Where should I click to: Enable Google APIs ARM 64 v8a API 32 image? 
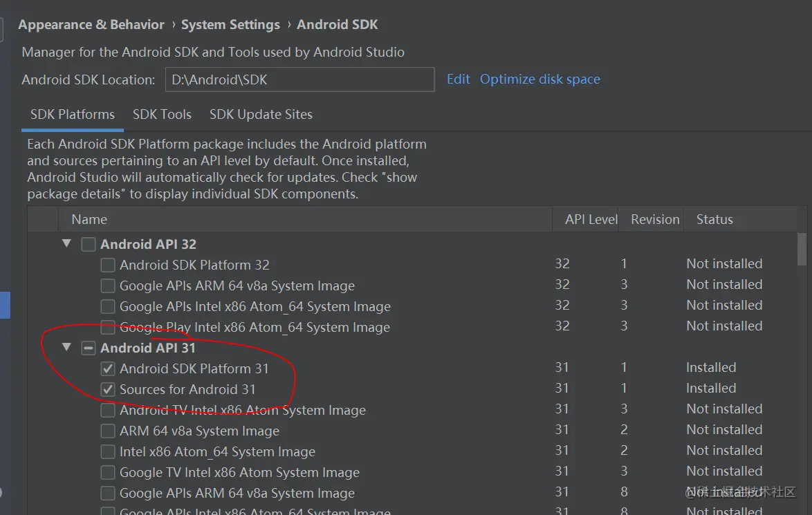[x=108, y=285]
